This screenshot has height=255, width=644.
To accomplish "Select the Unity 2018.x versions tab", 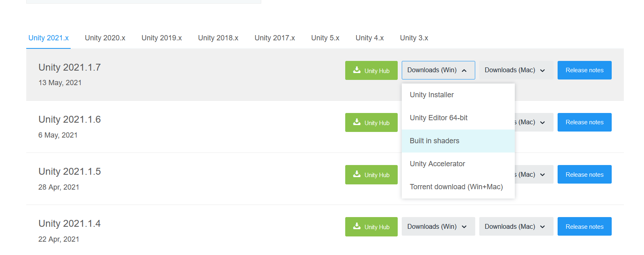I will click(218, 38).
